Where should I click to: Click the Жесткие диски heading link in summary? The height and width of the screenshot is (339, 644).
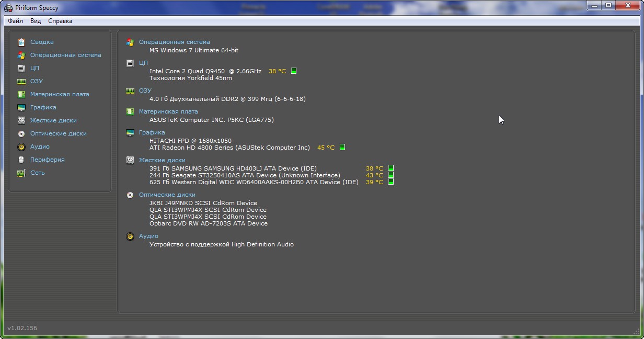pyautogui.click(x=162, y=160)
